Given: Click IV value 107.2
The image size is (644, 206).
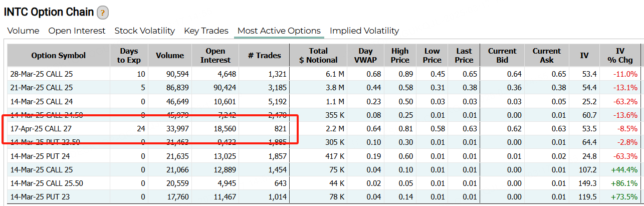Looking at the screenshot, I should point(588,169).
